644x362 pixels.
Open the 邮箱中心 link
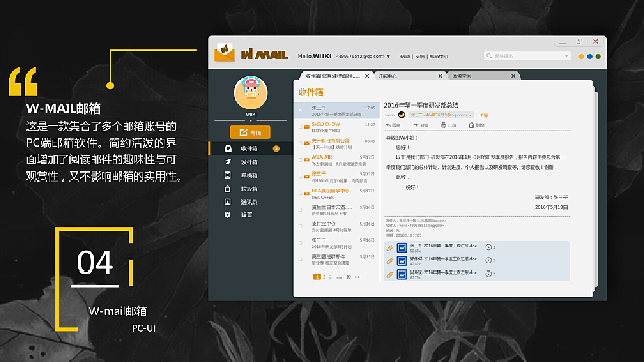tap(438, 57)
